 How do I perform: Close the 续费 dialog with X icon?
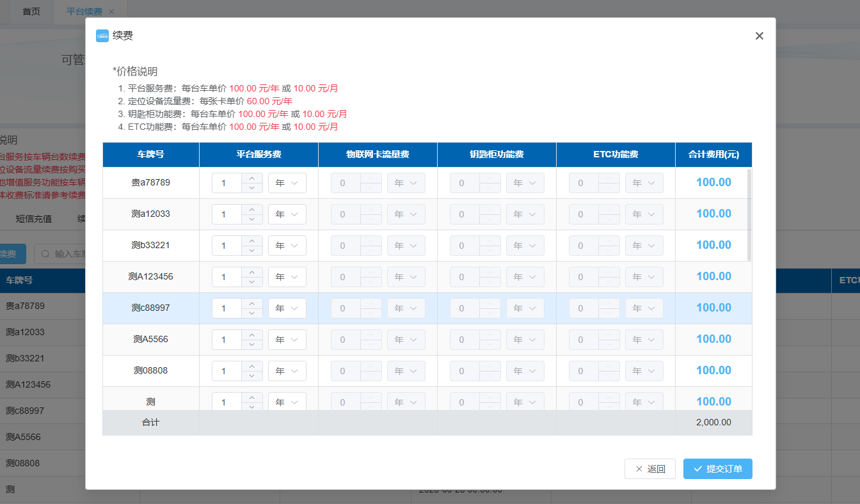(x=759, y=36)
